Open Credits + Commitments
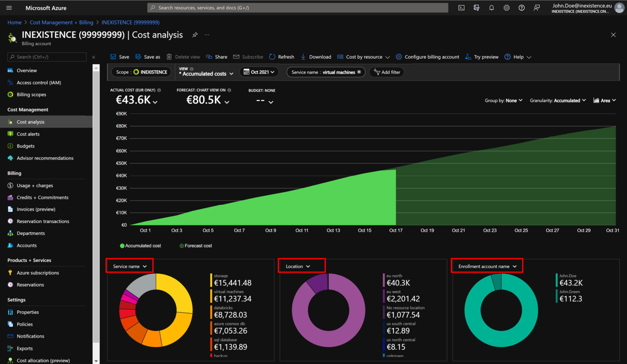 click(43, 198)
